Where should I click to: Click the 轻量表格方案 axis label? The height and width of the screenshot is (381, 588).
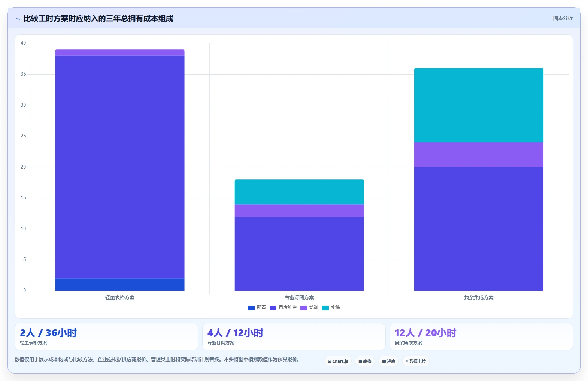120,297
